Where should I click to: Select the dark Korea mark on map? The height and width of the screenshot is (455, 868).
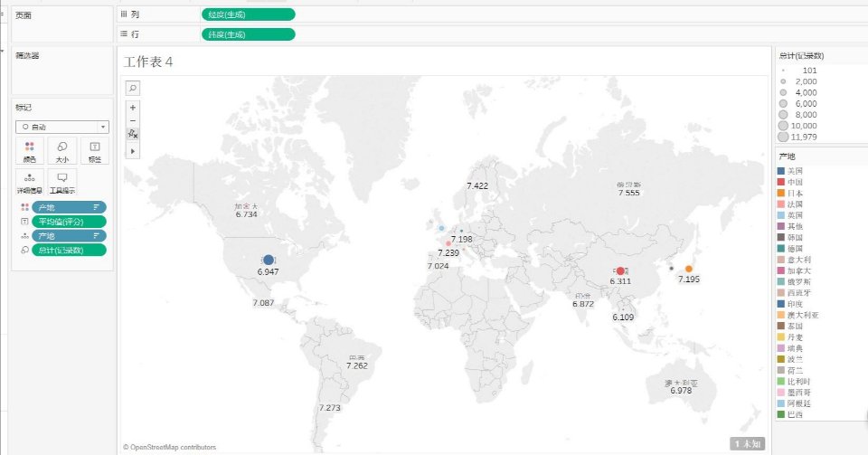point(672,269)
